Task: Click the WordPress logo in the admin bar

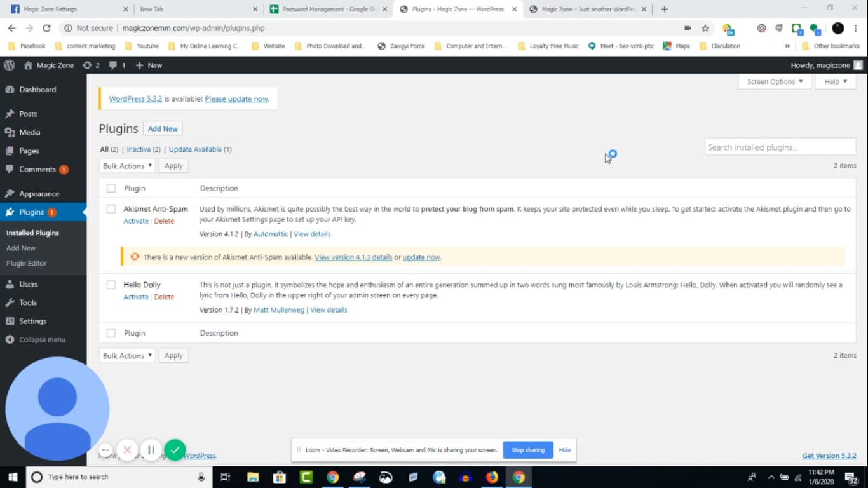Action: (x=9, y=65)
